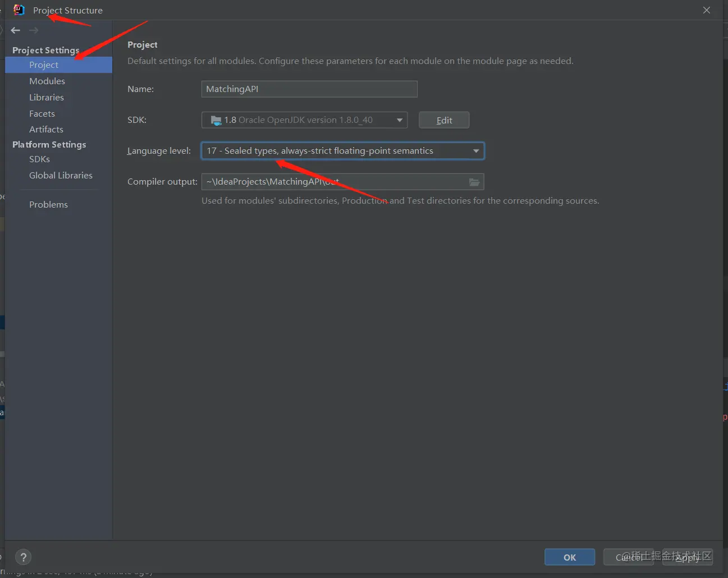Open the Problems section
Screen dimensions: 728x578
[x=48, y=204]
